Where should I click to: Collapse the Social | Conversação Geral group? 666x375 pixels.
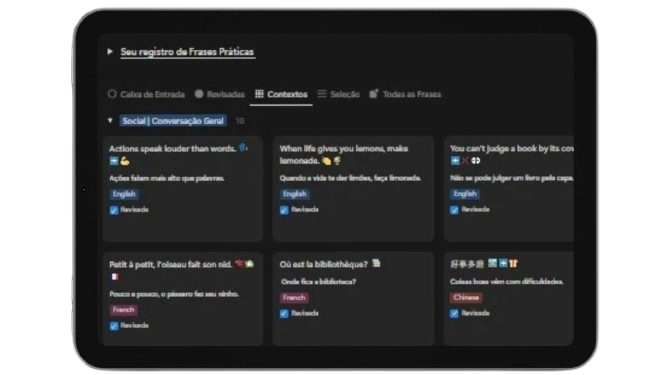[110, 121]
